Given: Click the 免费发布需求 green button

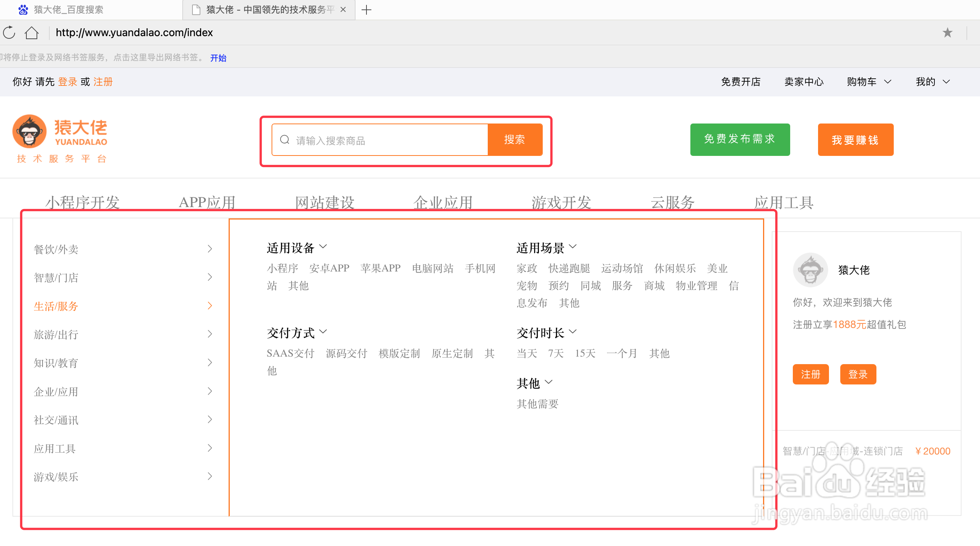Looking at the screenshot, I should [x=740, y=140].
